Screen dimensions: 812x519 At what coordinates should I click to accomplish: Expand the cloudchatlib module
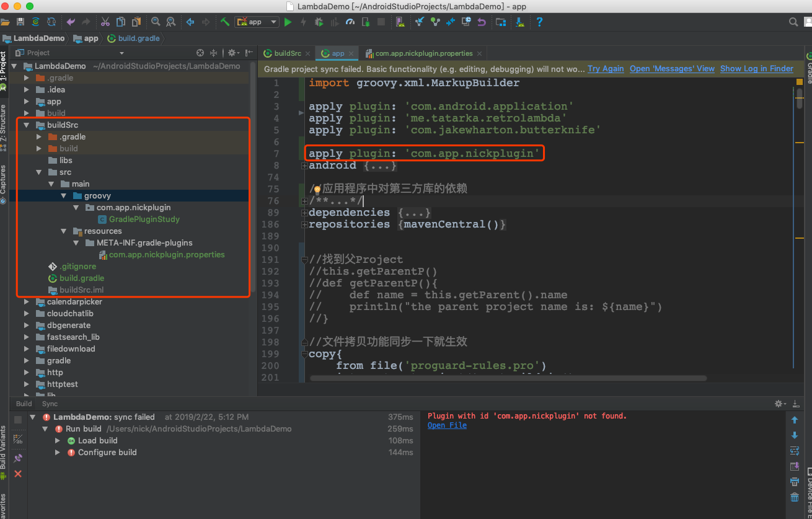tap(26, 314)
